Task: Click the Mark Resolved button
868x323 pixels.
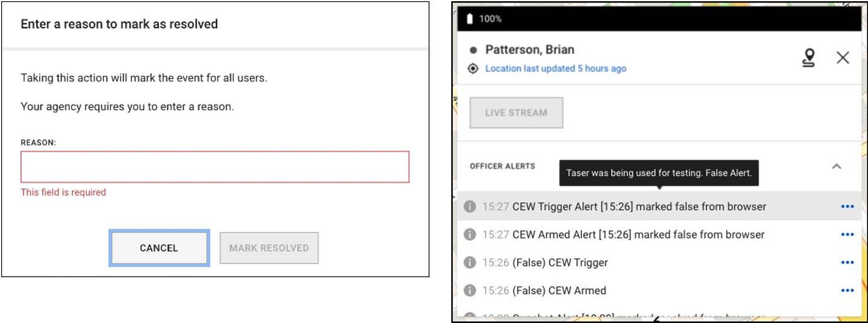Action: [x=269, y=248]
